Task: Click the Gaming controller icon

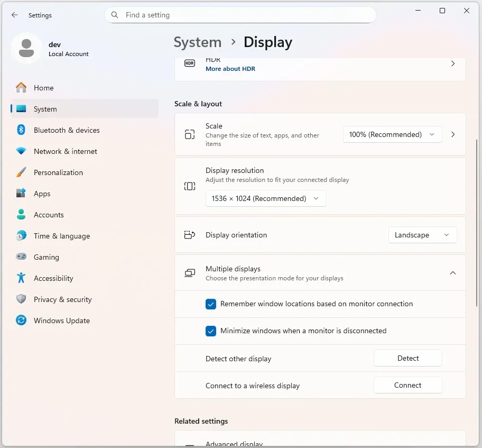Action: pyautogui.click(x=21, y=257)
